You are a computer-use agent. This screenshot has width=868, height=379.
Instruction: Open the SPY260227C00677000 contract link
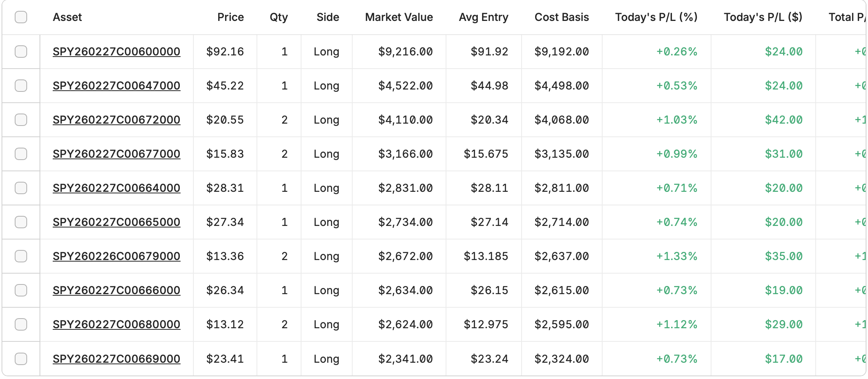point(116,154)
